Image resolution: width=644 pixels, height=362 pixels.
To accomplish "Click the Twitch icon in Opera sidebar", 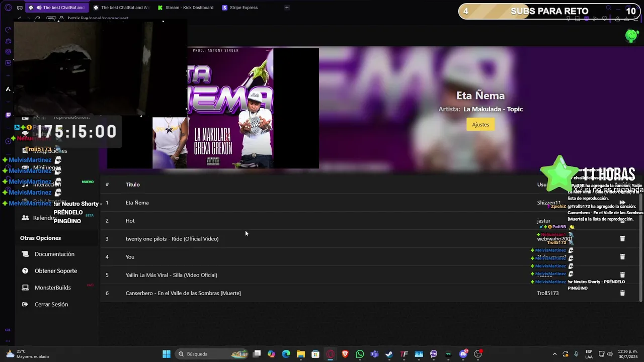I will 8,115.
